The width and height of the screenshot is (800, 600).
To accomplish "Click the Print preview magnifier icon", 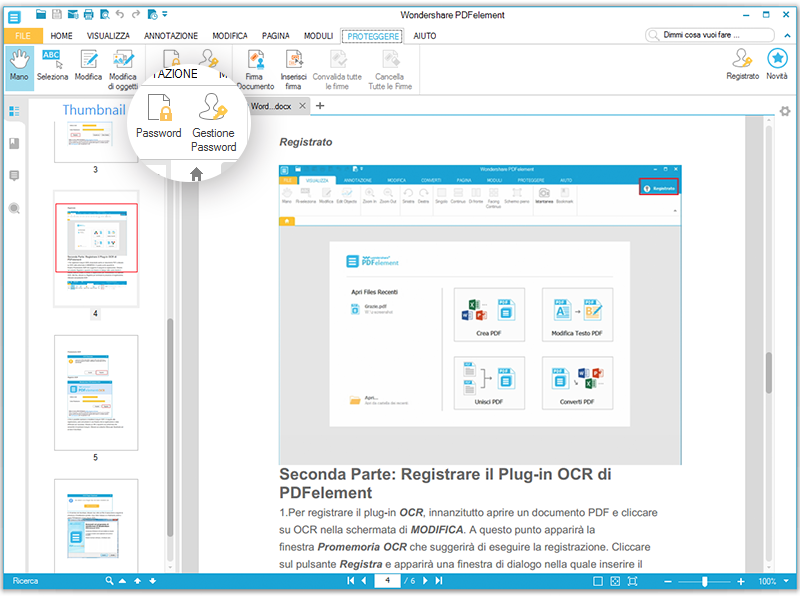I will [105, 14].
